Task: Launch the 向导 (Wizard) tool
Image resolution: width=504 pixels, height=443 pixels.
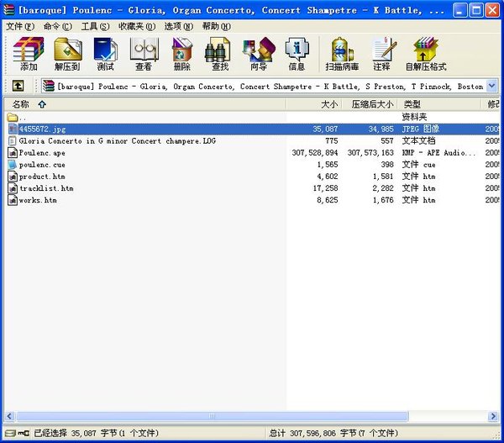Action: [259, 54]
